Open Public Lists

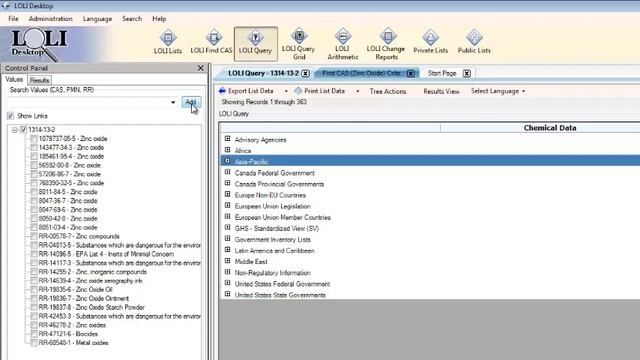click(x=474, y=42)
